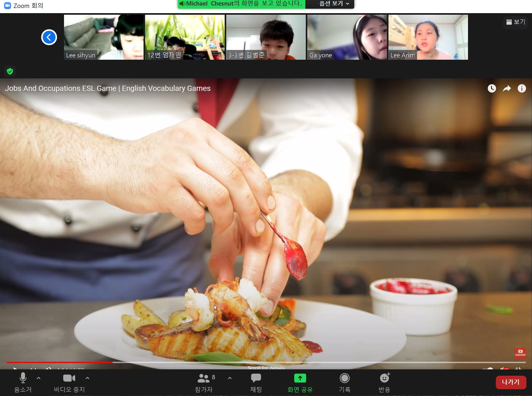Click the blue previous participants arrow

point(49,37)
